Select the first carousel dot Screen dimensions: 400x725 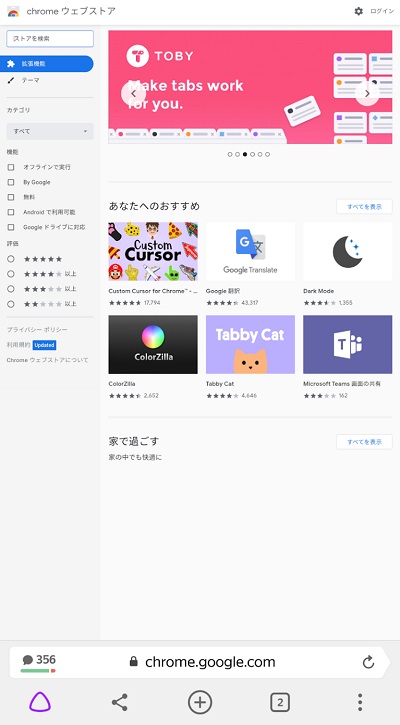pyautogui.click(x=230, y=154)
